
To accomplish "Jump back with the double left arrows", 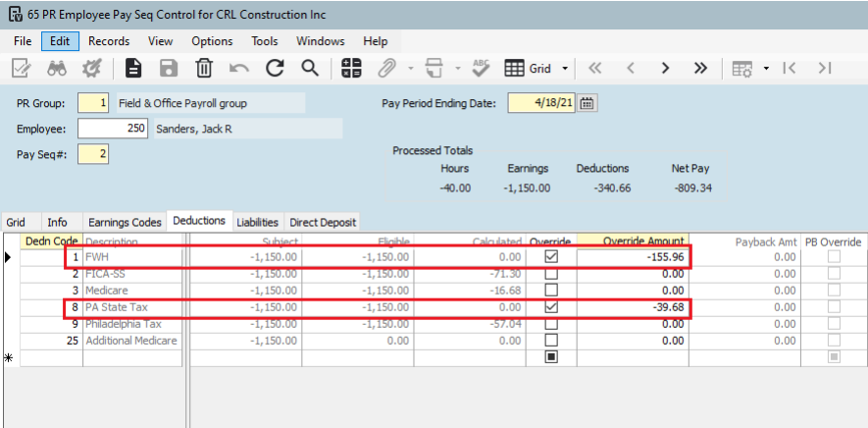I will (x=594, y=68).
